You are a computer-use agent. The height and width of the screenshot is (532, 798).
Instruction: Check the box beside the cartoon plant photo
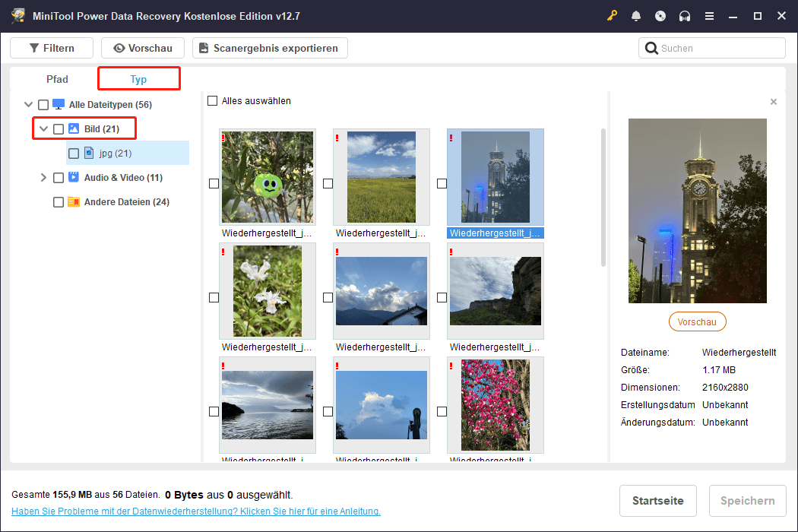(214, 183)
